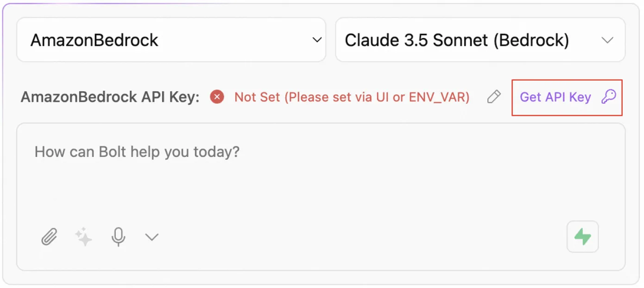This screenshot has width=644, height=288.
Task: Click the "Not Set" warning text
Action: pos(257,97)
